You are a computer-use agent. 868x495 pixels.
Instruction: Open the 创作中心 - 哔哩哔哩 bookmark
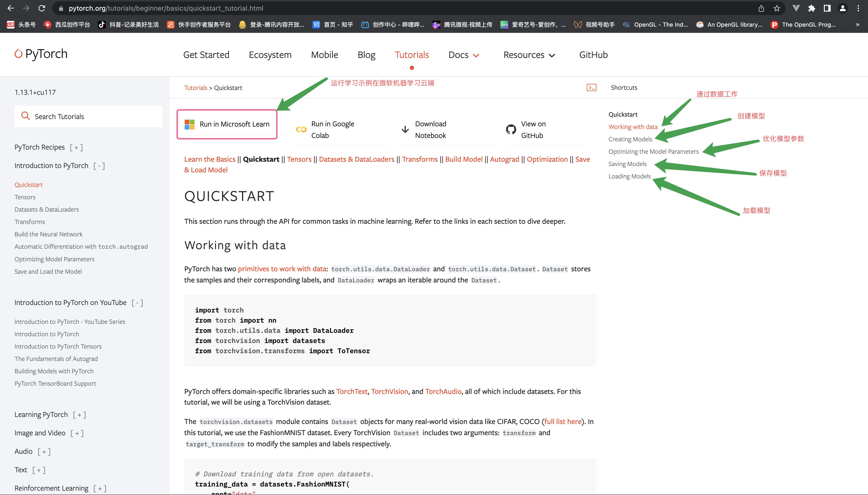coord(392,24)
